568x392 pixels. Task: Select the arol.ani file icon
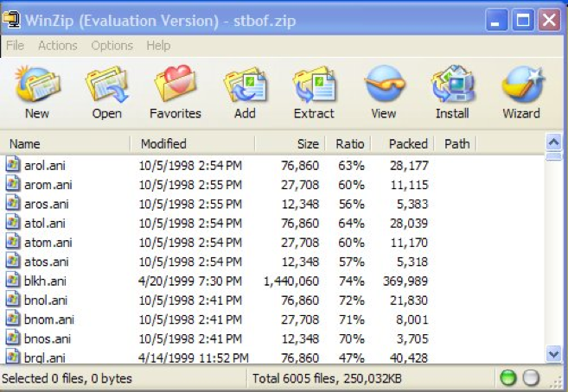(x=13, y=163)
